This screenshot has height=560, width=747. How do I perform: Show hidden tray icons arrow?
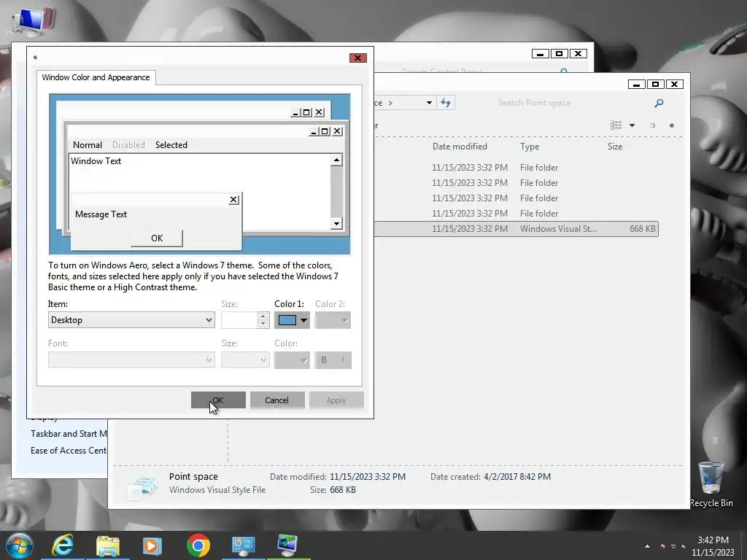click(x=648, y=546)
